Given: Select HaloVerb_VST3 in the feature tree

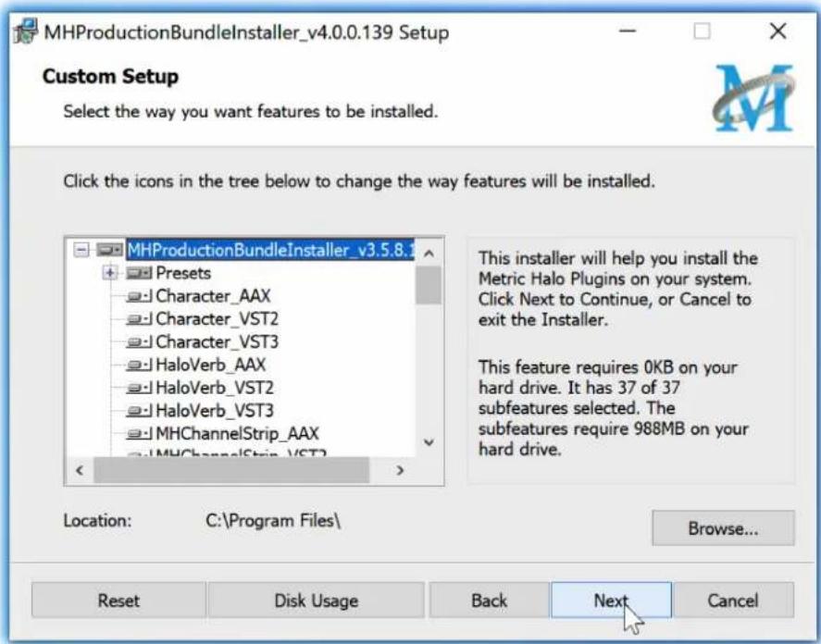Looking at the screenshot, I should (x=215, y=411).
